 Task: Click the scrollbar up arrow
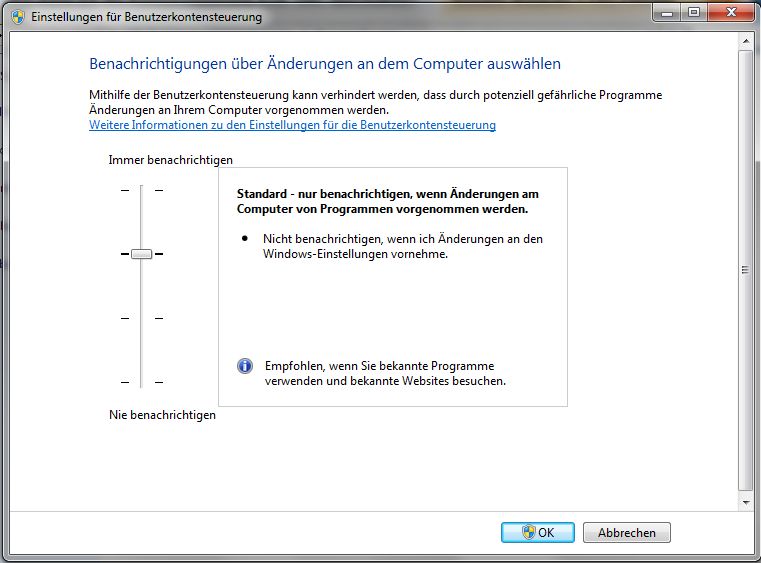(746, 42)
